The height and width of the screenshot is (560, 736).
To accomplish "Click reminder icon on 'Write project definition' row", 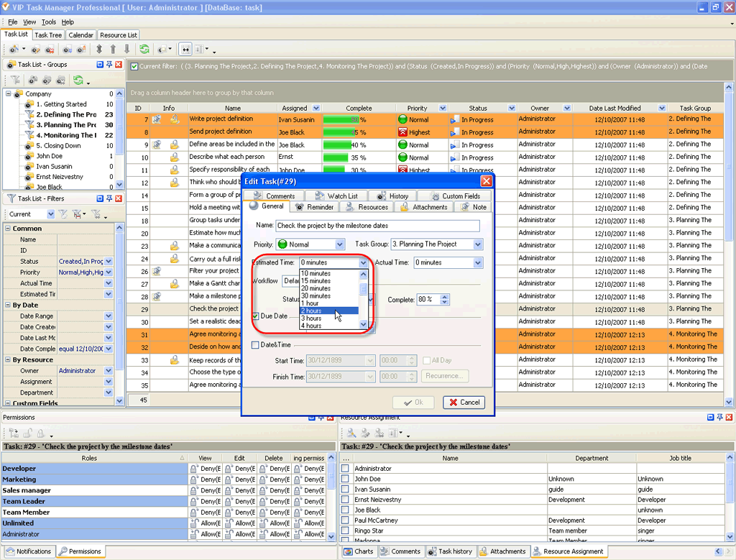I will click(x=157, y=119).
